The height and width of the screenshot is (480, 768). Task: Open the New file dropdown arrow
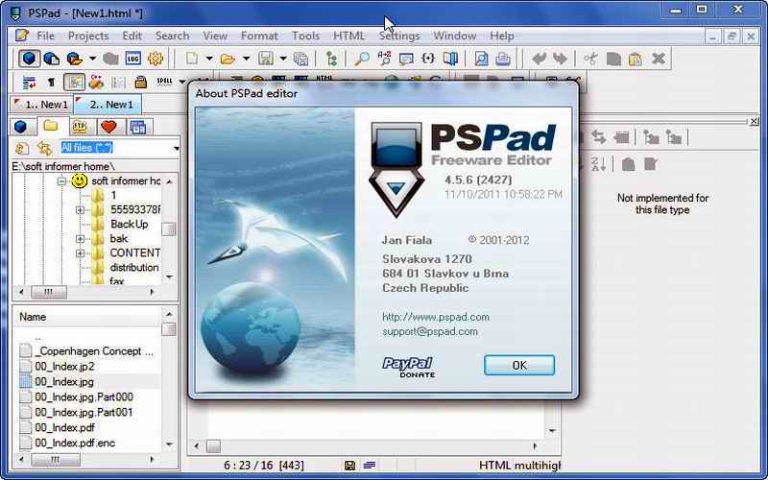[x=209, y=59]
